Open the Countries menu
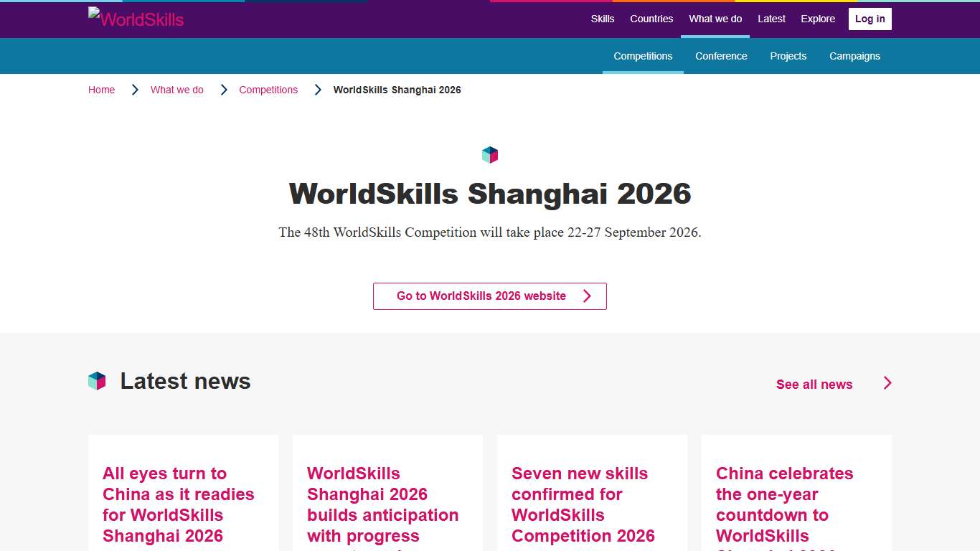The width and height of the screenshot is (980, 551). [x=651, y=19]
